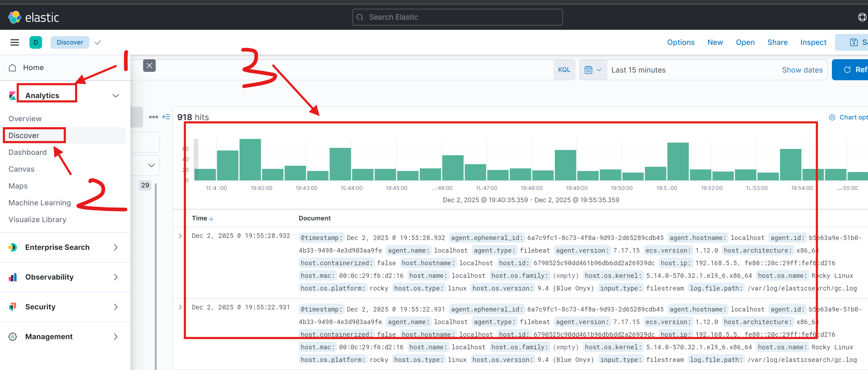This screenshot has height=370, width=868.
Task: Open Maps from the sidebar menu
Action: point(18,186)
